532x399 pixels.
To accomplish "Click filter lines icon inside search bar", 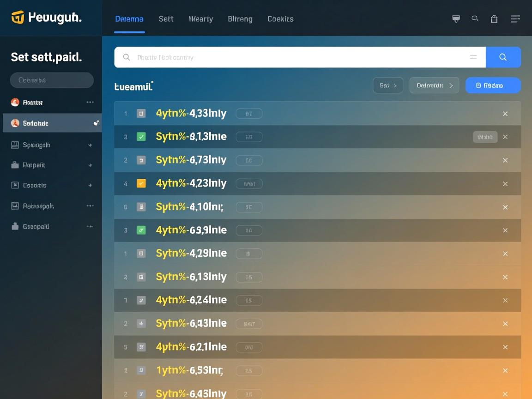I will [x=473, y=57].
